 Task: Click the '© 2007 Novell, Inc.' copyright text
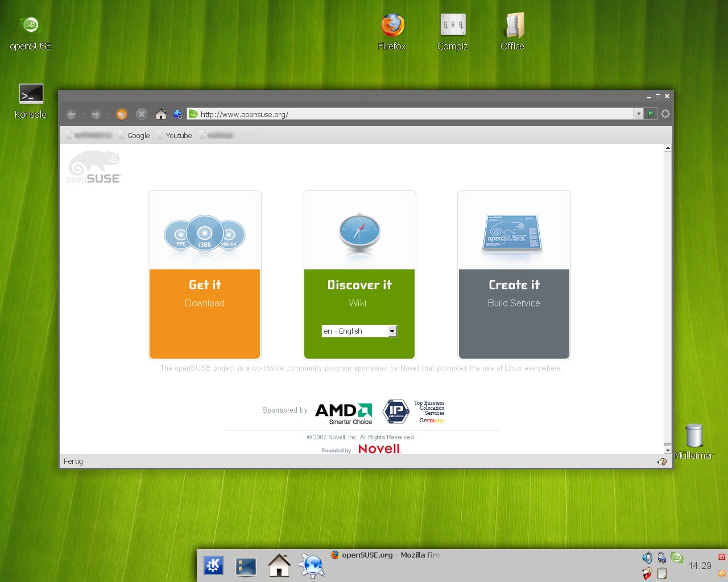tap(361, 437)
